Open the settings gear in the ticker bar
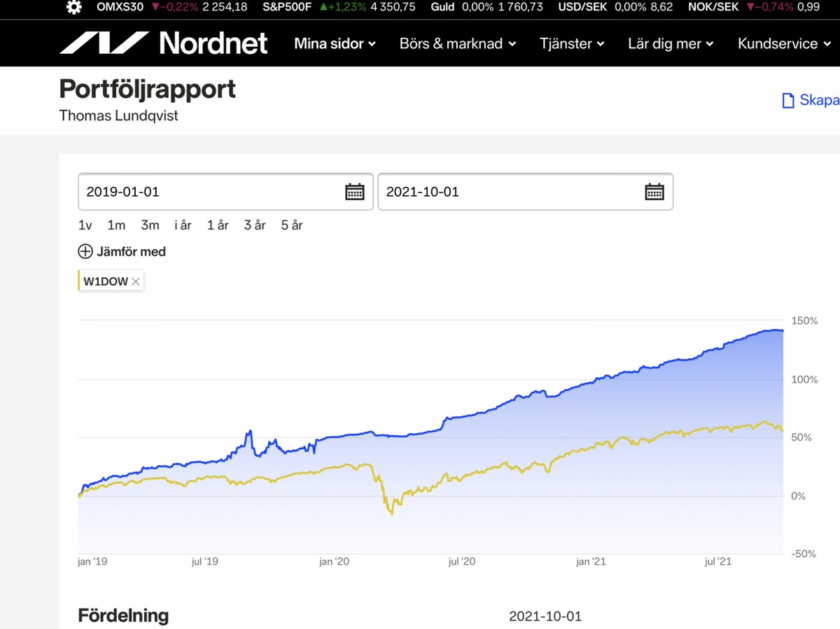 pos(73,7)
